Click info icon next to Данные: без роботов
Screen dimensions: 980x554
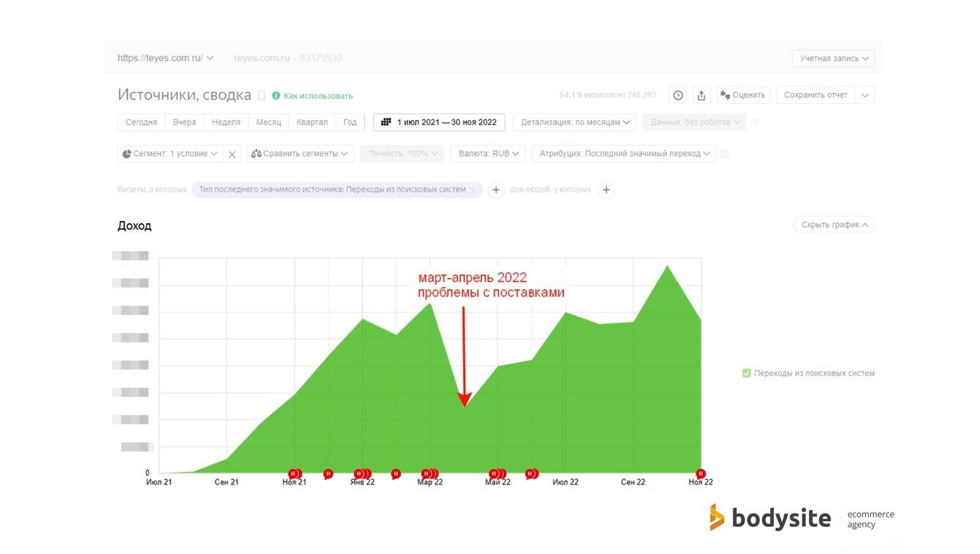[755, 122]
